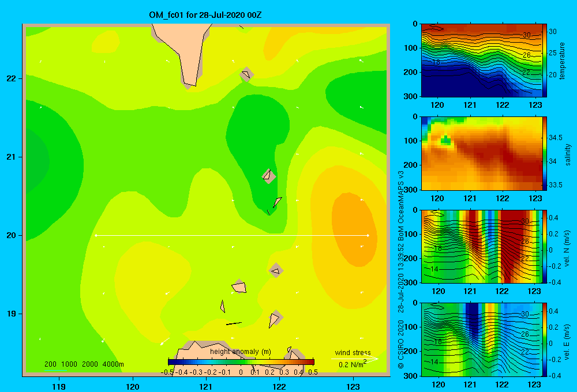Click the white wind stress reference arrow
This screenshot has height=392, width=577.
click(x=354, y=359)
